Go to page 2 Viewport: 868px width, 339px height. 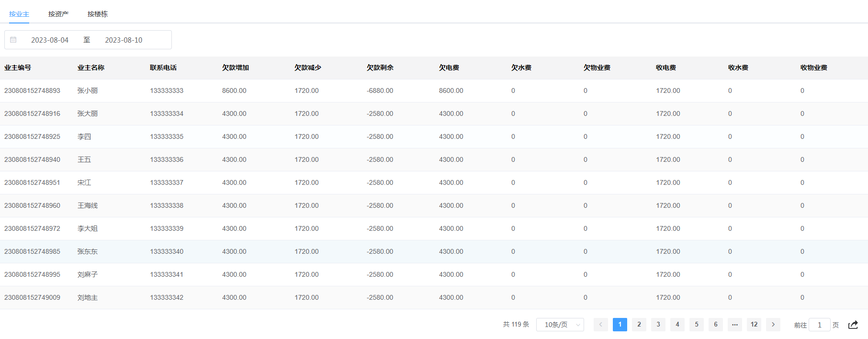(x=639, y=325)
